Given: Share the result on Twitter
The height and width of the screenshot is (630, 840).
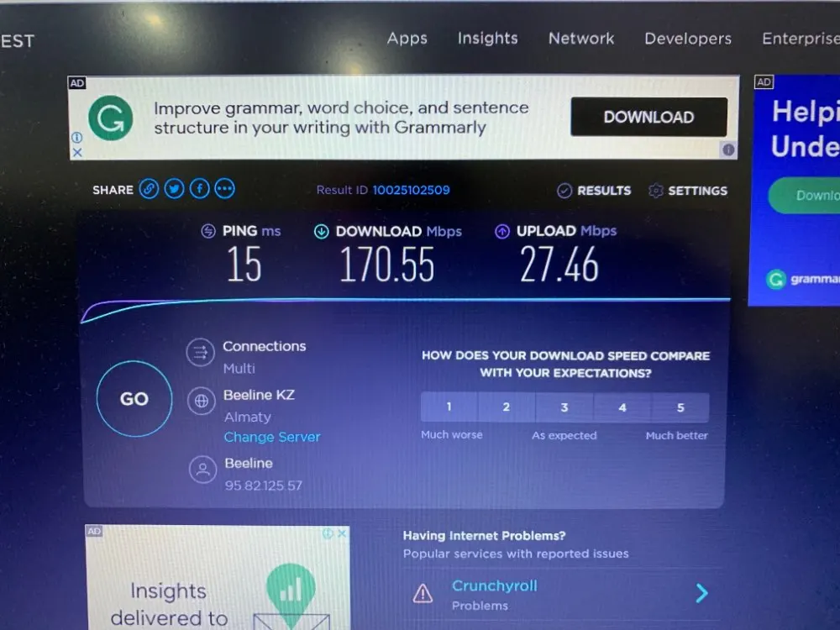Looking at the screenshot, I should (x=174, y=189).
